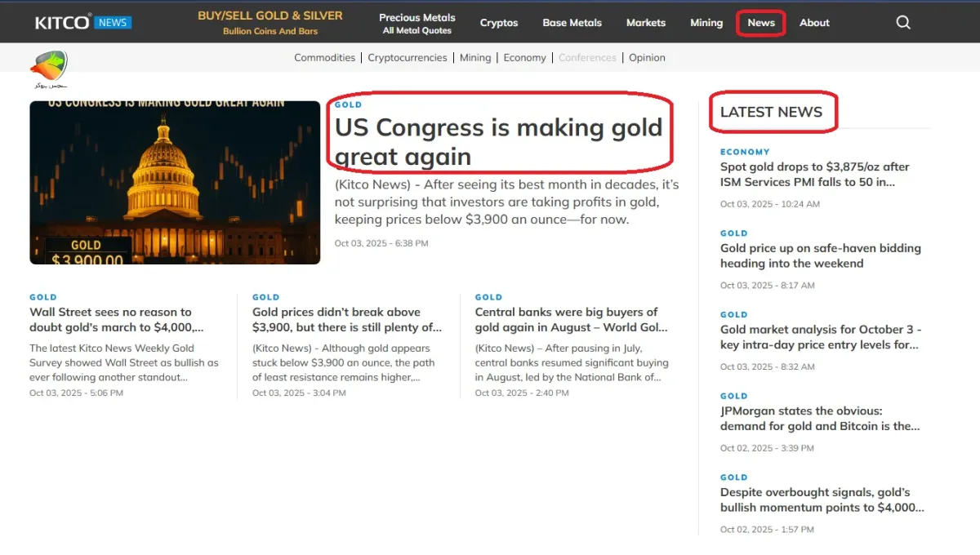Select the Mining sub-navigation link
Screen dimensions: 980x555
475,58
